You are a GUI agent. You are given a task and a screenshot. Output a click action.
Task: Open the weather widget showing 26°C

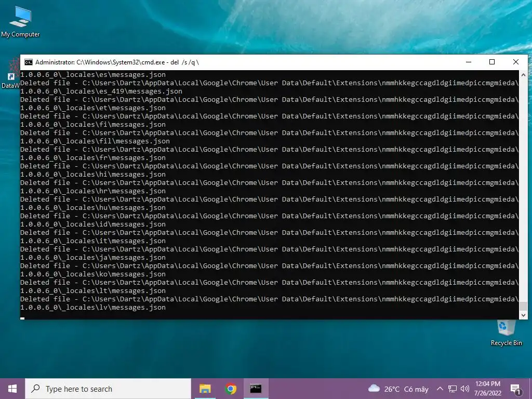coord(398,389)
